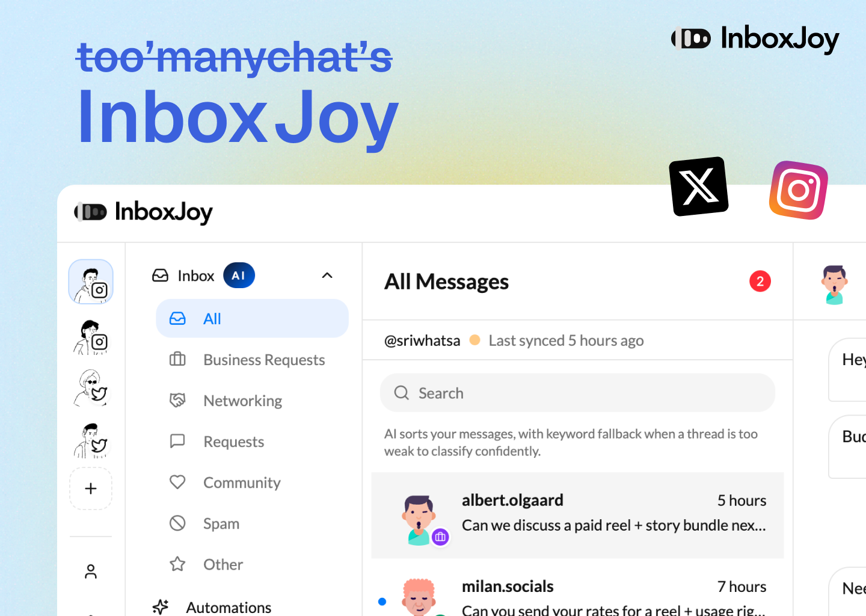The height and width of the screenshot is (616, 866).
Task: Open the Community category
Action: (252, 482)
